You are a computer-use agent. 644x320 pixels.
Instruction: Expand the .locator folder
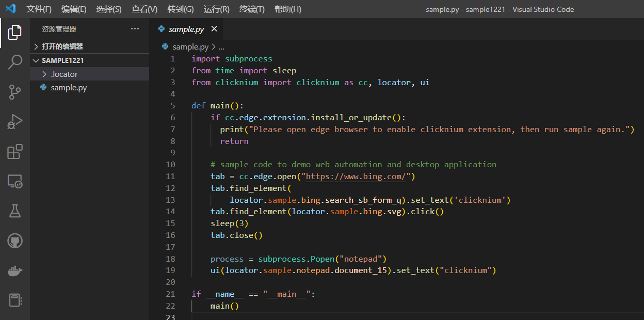pyautogui.click(x=90, y=74)
